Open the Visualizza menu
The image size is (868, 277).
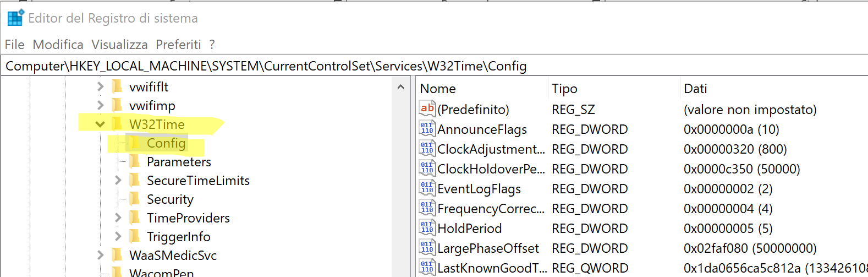pos(119,45)
